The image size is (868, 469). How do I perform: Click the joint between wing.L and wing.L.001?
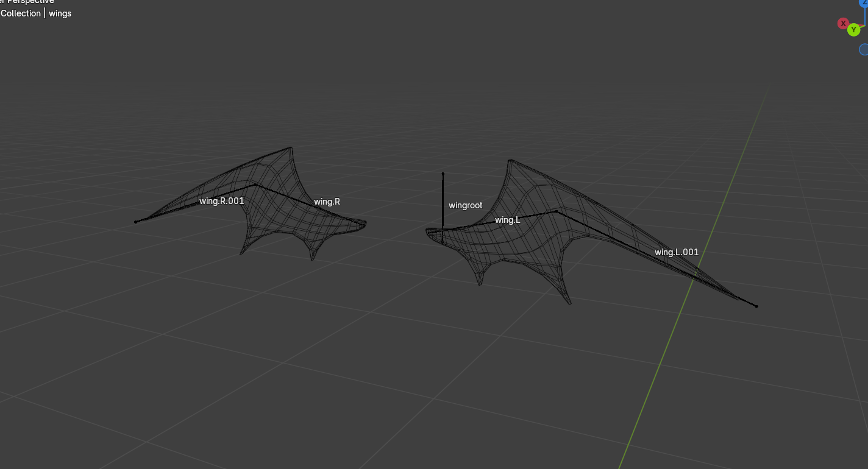556,212
